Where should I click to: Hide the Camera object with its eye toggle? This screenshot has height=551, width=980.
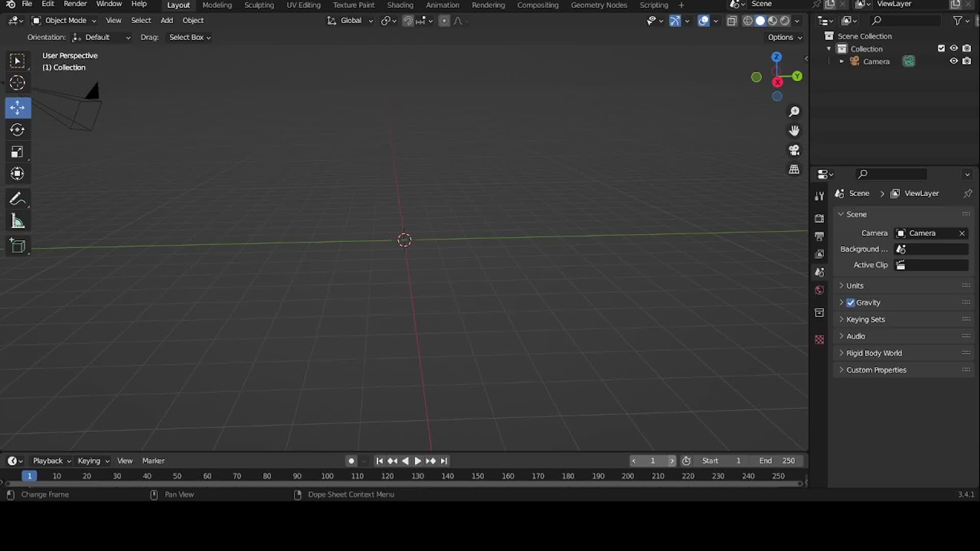(954, 61)
